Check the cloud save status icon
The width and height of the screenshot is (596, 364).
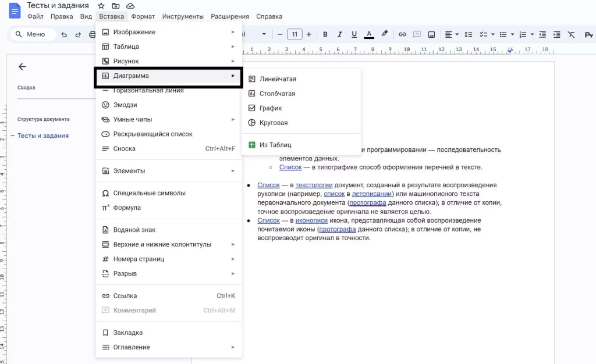pos(129,5)
